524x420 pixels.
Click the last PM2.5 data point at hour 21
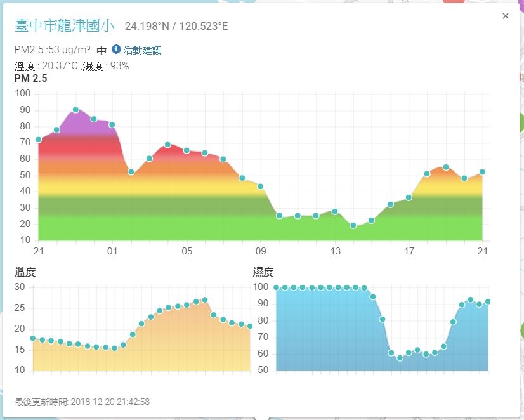click(482, 172)
